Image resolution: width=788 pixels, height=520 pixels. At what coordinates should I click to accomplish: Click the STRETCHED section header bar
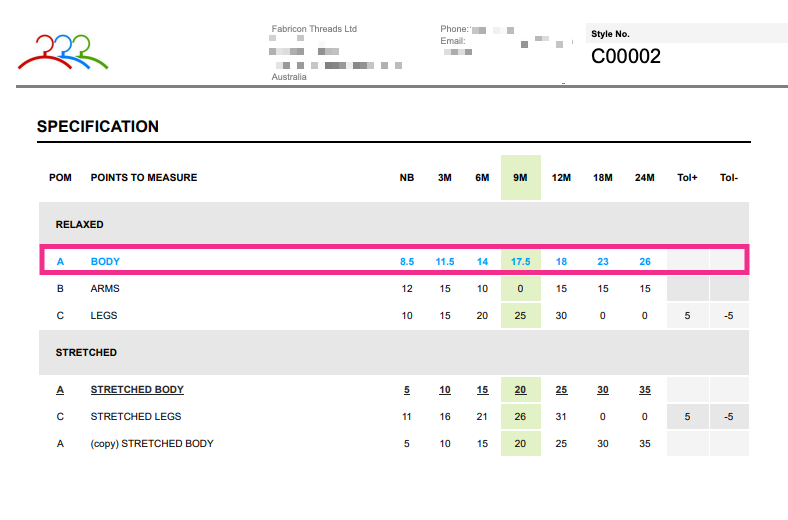point(394,353)
